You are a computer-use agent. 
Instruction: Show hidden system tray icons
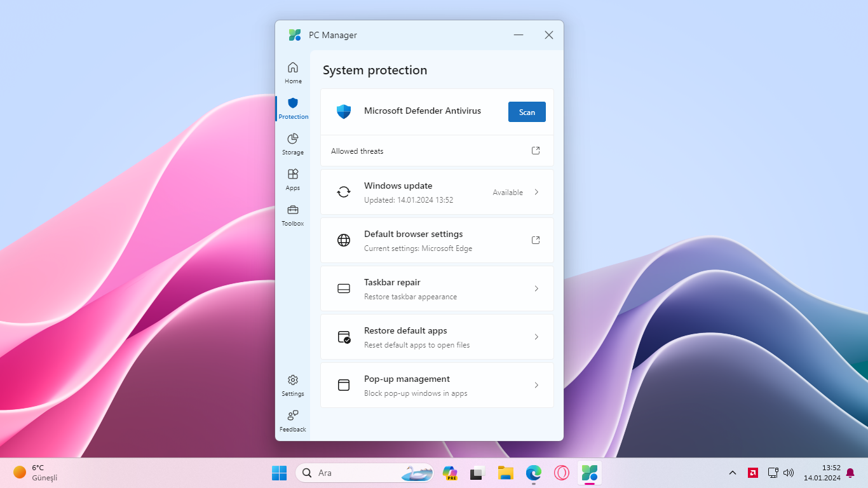point(733,473)
